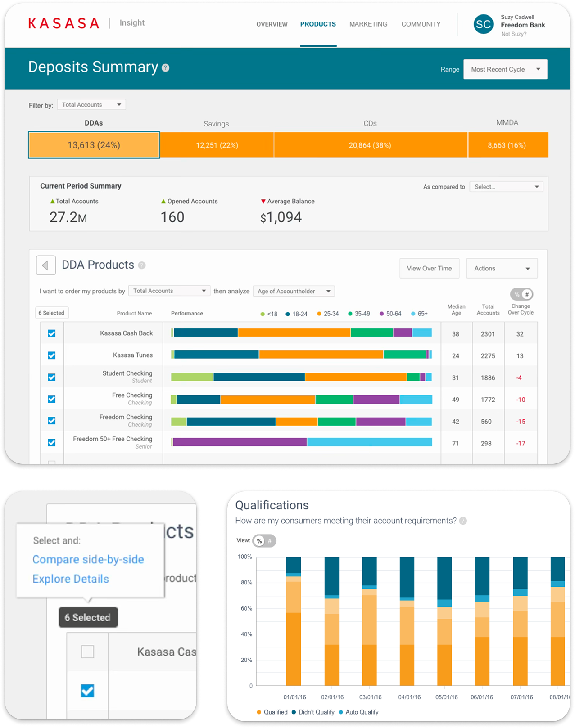
Task: Uncheck Freedom 50+ Free Checking checkbox
Action: coord(52,443)
